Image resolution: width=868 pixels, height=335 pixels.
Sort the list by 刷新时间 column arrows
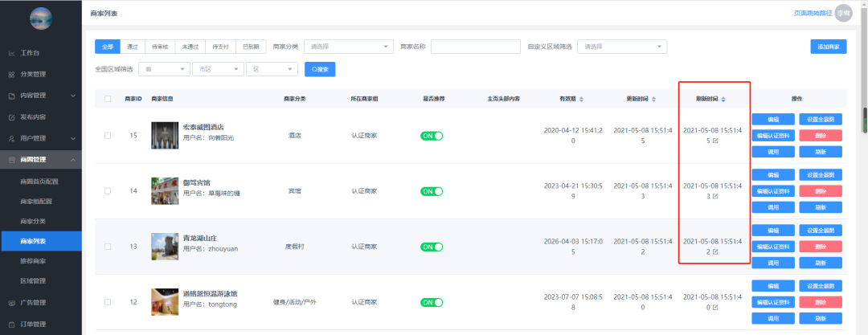(723, 99)
